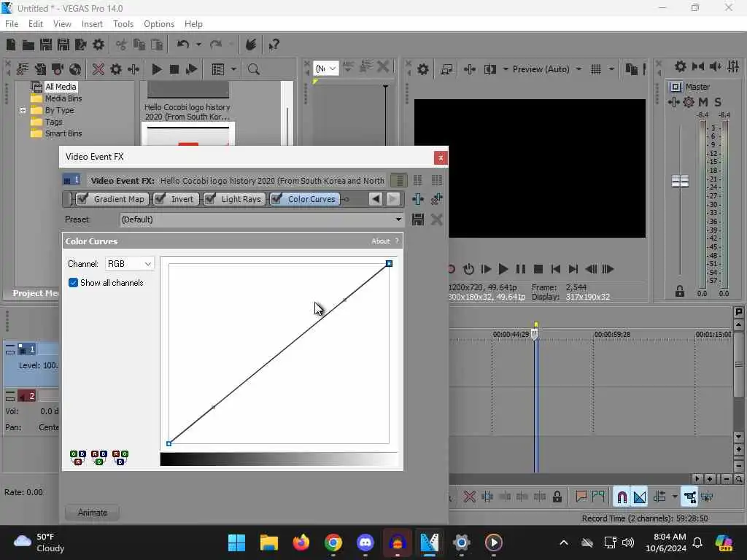Toggle lock event padlock icon in timeline toolbar
This screenshot has width=747, height=560.
tap(557, 497)
